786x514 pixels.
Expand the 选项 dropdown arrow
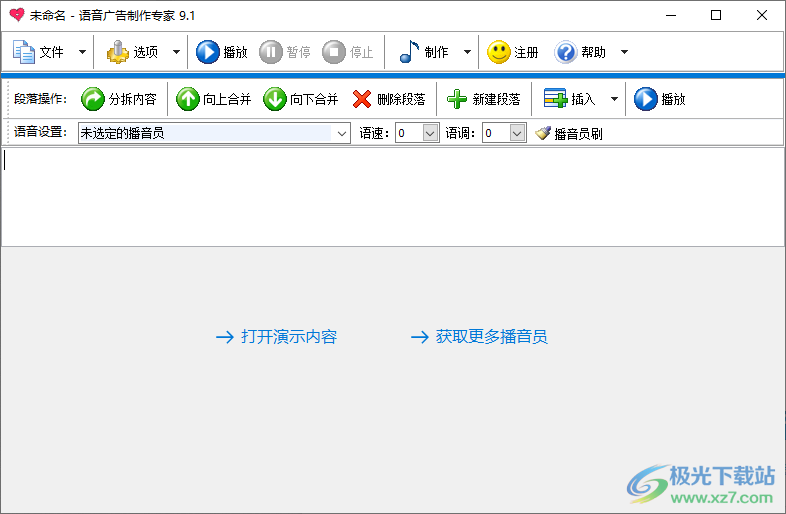(176, 52)
